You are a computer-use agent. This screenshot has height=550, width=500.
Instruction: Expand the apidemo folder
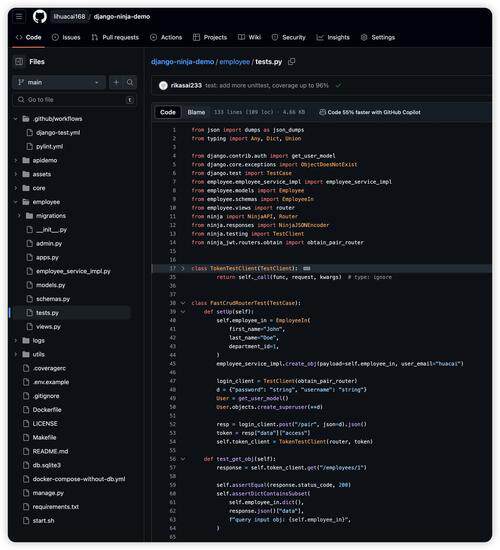point(15,161)
